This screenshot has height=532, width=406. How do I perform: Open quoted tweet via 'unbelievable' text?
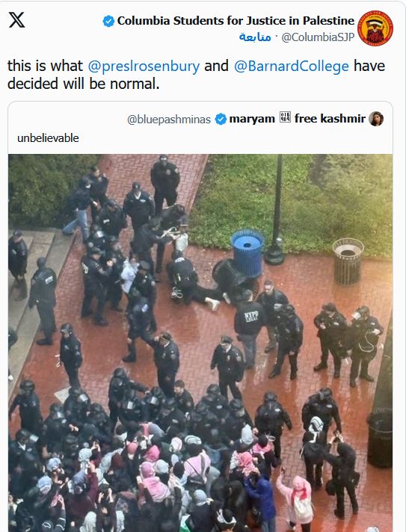pos(48,138)
